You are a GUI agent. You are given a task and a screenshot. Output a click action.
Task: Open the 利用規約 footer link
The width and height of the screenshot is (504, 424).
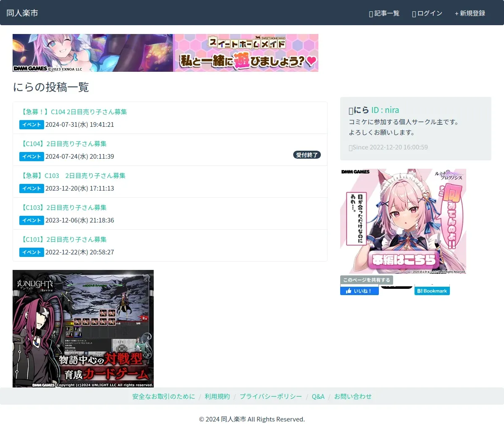pyautogui.click(x=217, y=396)
